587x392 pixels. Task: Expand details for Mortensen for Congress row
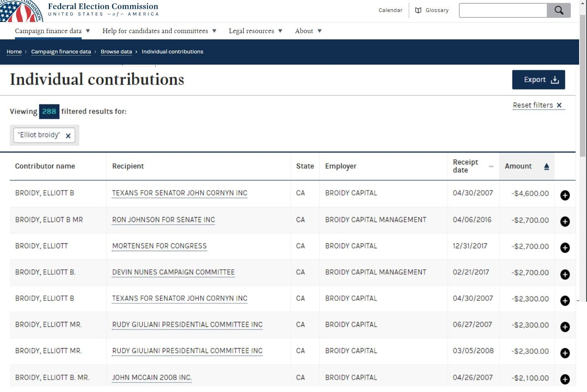coord(565,248)
